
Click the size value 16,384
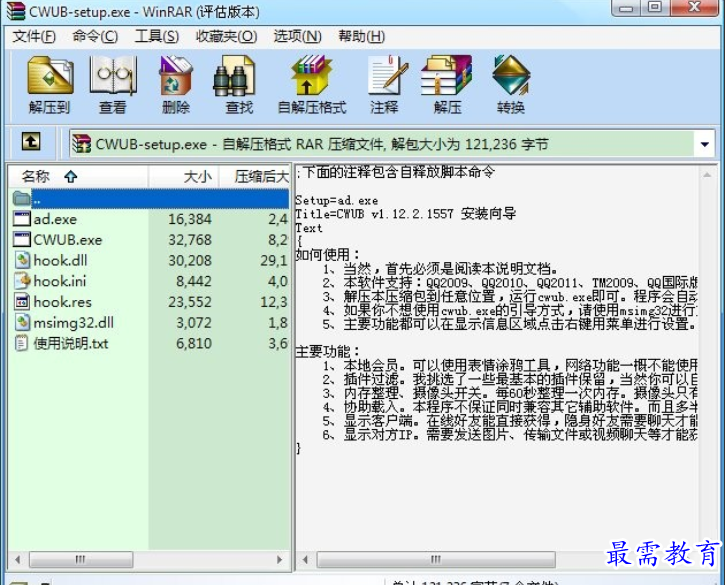click(x=190, y=219)
